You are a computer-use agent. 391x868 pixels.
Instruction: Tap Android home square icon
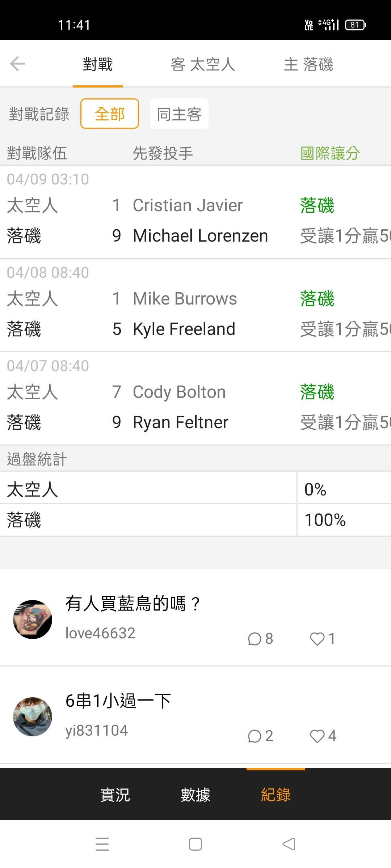point(195,844)
